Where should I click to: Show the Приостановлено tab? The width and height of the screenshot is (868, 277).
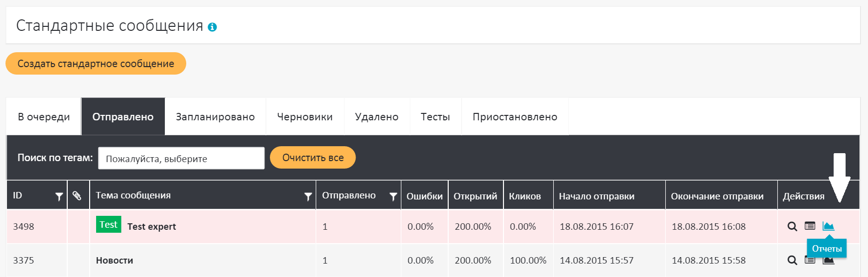click(515, 117)
